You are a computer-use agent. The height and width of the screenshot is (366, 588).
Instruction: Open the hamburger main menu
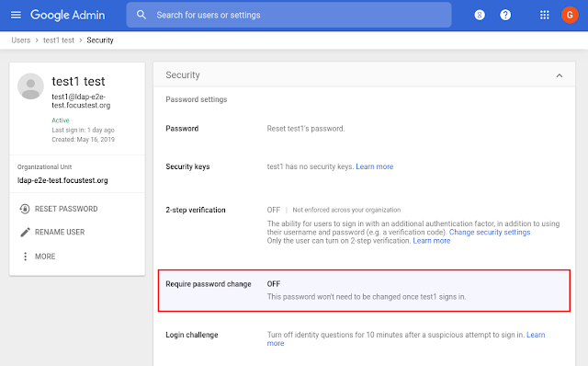click(16, 15)
